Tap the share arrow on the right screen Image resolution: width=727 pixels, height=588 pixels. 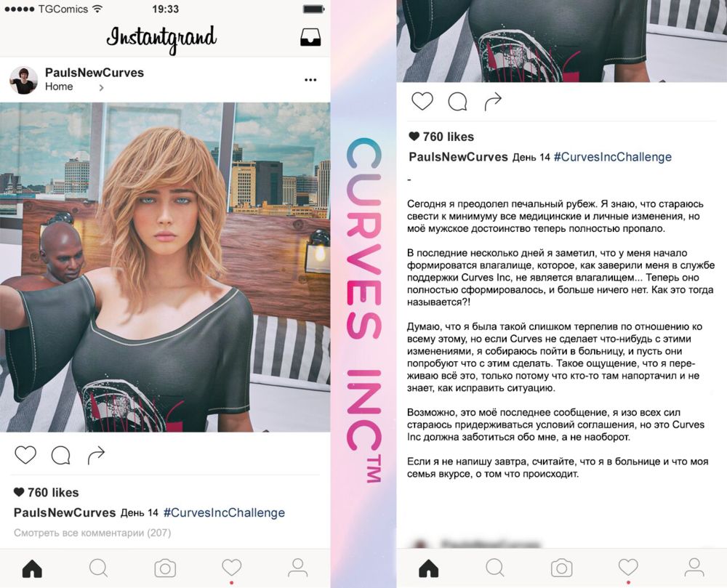click(x=493, y=102)
